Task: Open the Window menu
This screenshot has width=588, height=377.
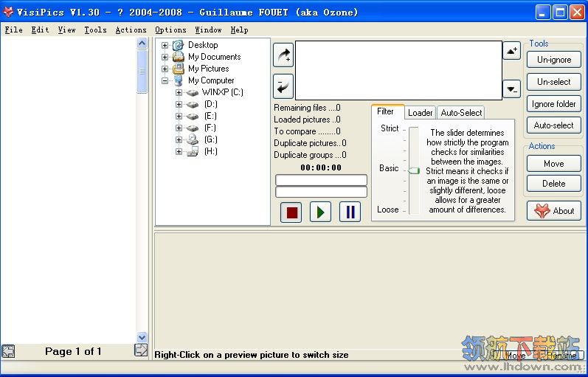Action: point(208,30)
